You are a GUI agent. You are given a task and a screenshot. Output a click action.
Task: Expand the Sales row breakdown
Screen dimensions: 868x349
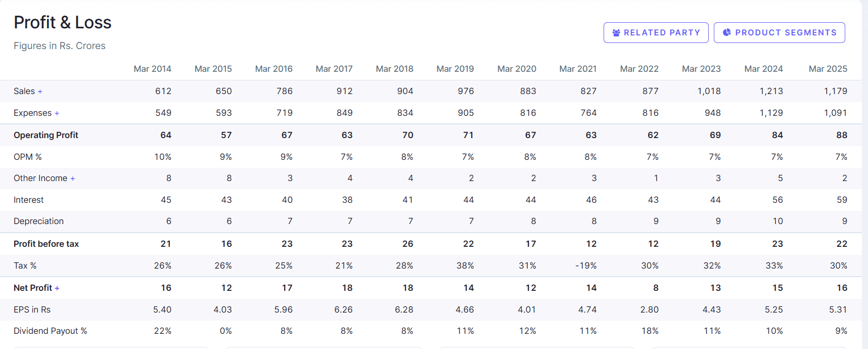(40, 91)
